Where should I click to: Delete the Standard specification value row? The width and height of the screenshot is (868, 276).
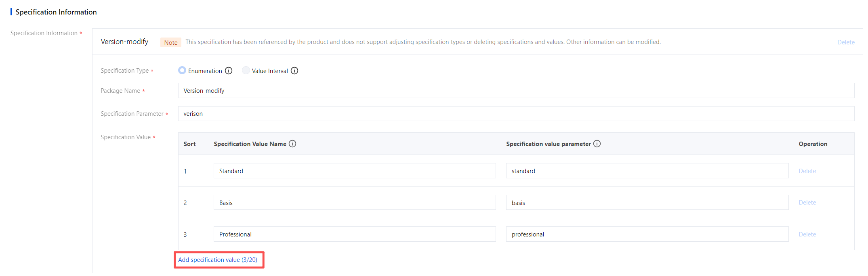pyautogui.click(x=807, y=171)
